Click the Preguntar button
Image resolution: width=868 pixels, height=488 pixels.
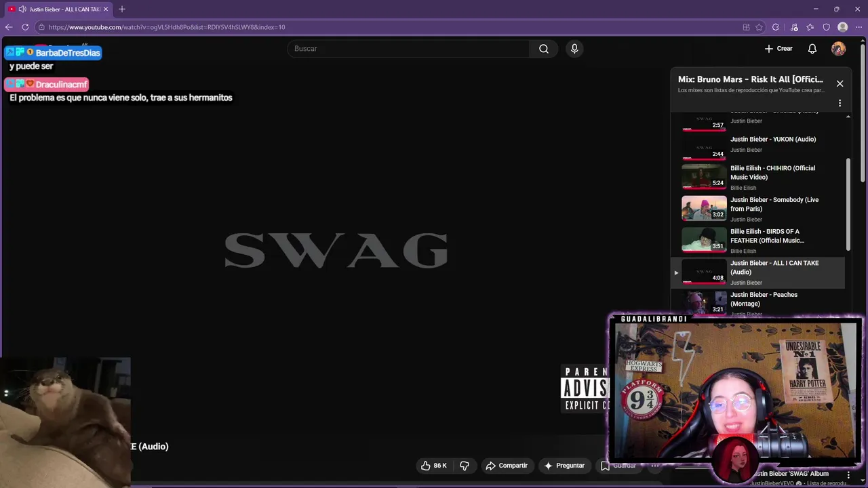(564, 466)
